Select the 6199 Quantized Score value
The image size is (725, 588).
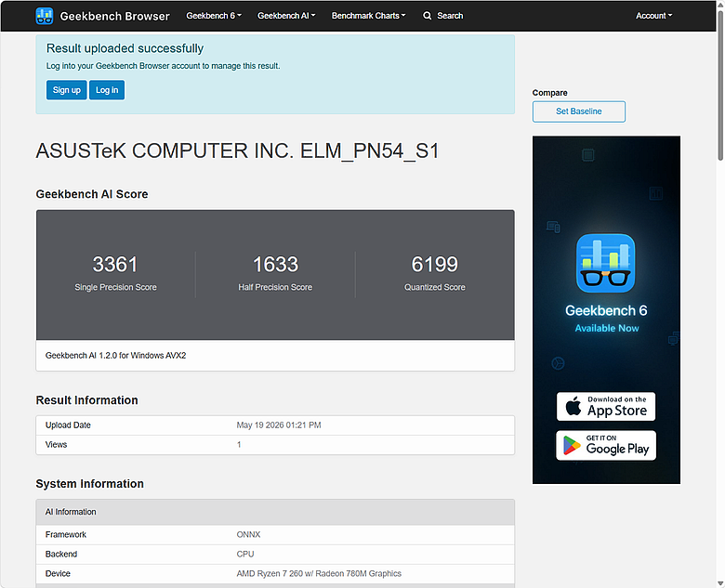click(435, 265)
